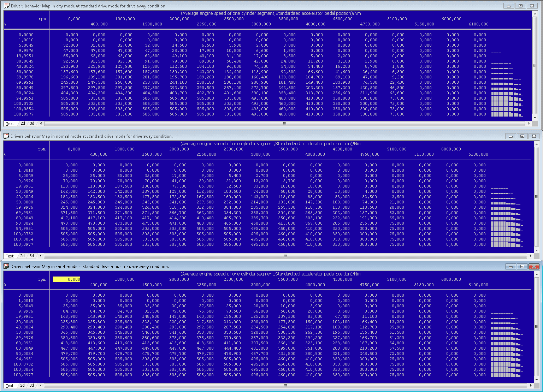
Task: Click the right scroll arrow in the normal mode window
Action: [531, 256]
